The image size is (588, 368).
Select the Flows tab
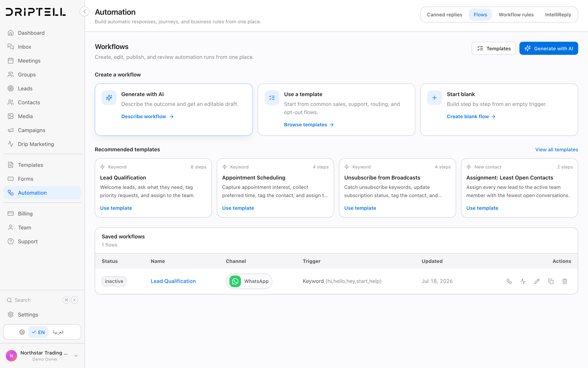click(x=480, y=15)
